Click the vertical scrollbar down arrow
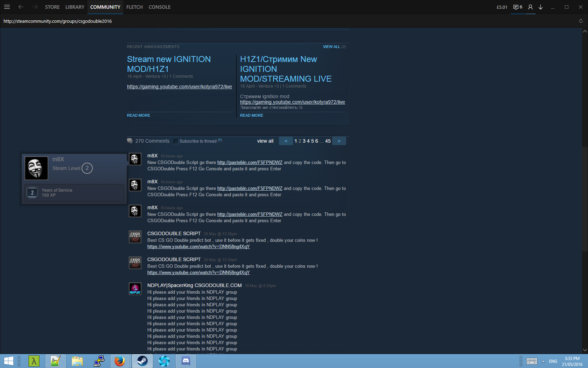 pos(584,350)
